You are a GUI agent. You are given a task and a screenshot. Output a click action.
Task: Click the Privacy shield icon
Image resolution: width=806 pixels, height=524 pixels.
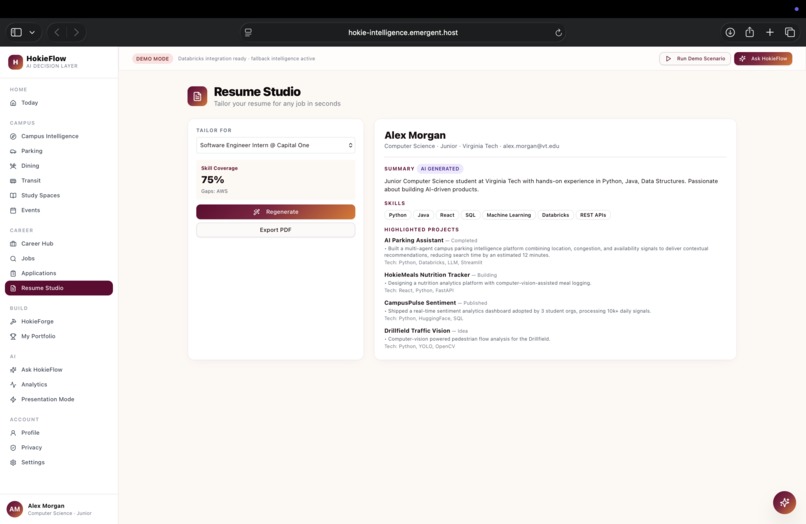click(13, 448)
